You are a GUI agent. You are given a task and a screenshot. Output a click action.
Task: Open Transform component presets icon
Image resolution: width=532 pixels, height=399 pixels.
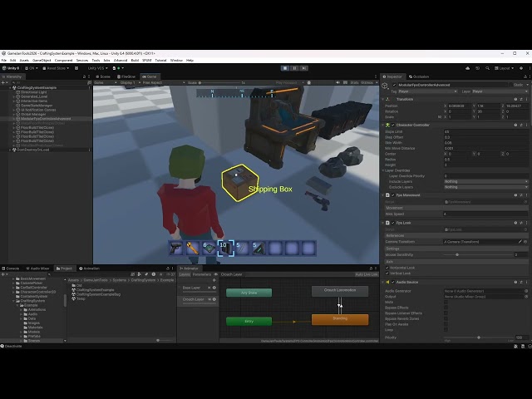coord(521,100)
